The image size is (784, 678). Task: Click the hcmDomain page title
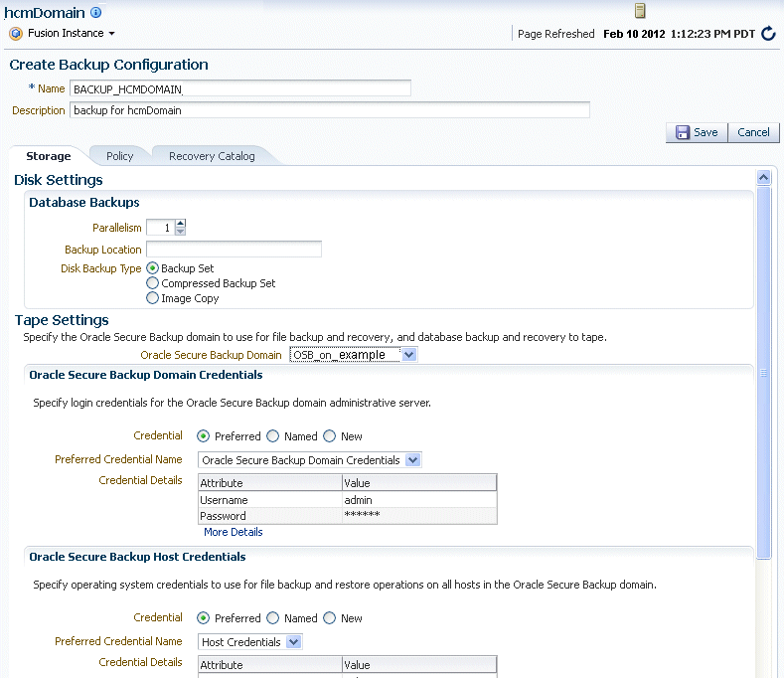(45, 13)
